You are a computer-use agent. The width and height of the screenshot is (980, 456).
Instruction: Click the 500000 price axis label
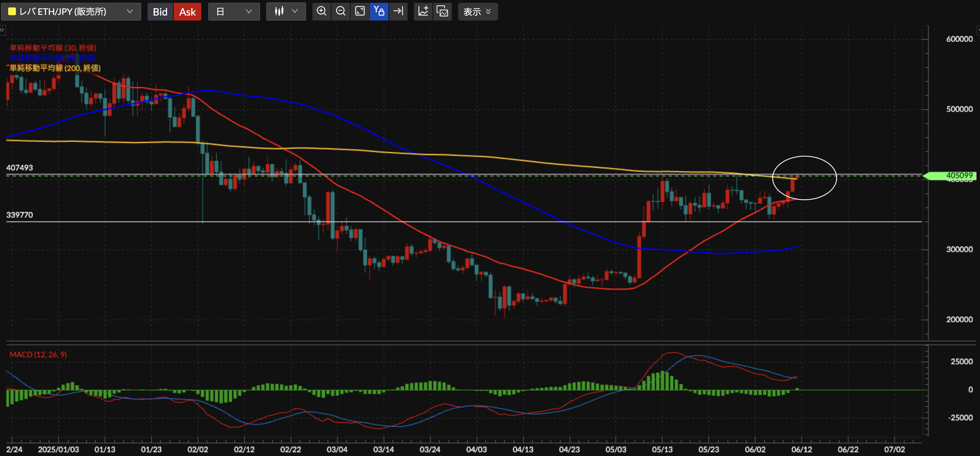point(959,109)
